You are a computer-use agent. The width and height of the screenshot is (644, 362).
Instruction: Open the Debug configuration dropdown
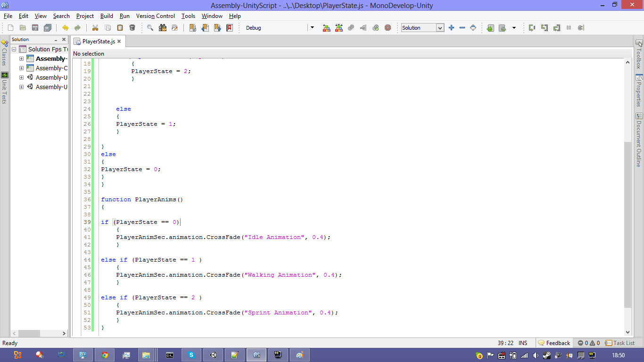[x=312, y=28]
